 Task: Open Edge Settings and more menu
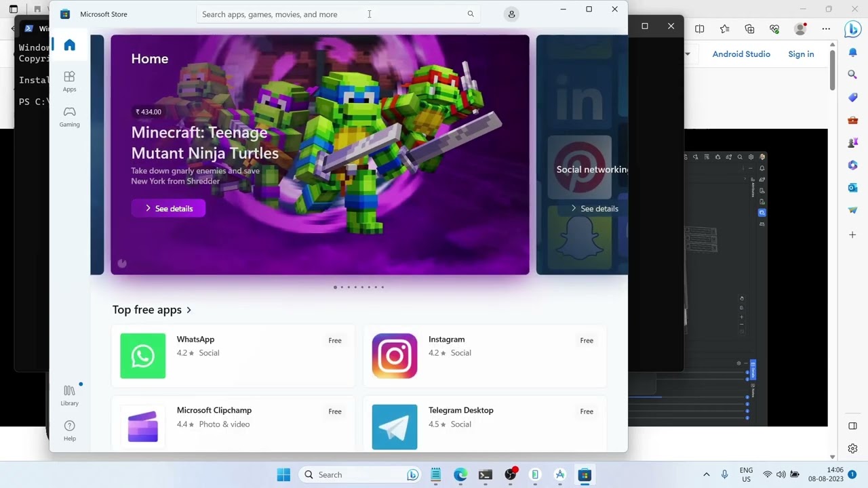coord(826,29)
